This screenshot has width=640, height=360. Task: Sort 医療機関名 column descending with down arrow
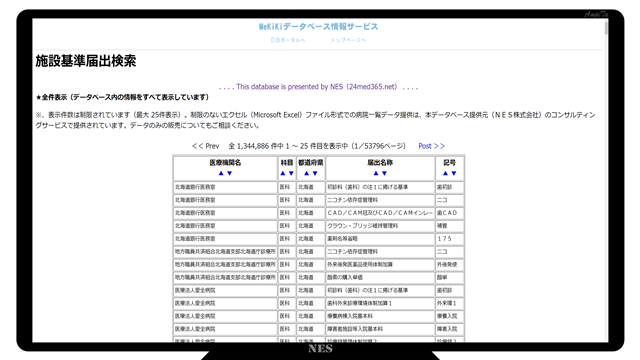(x=229, y=173)
